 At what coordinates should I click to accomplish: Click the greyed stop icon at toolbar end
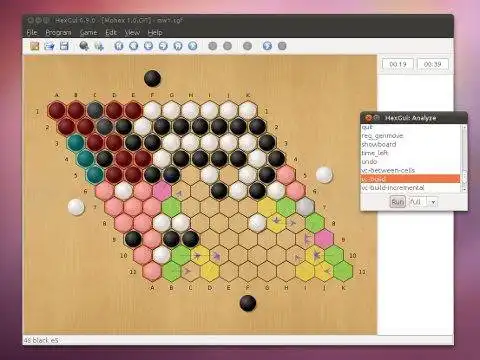coord(282,46)
